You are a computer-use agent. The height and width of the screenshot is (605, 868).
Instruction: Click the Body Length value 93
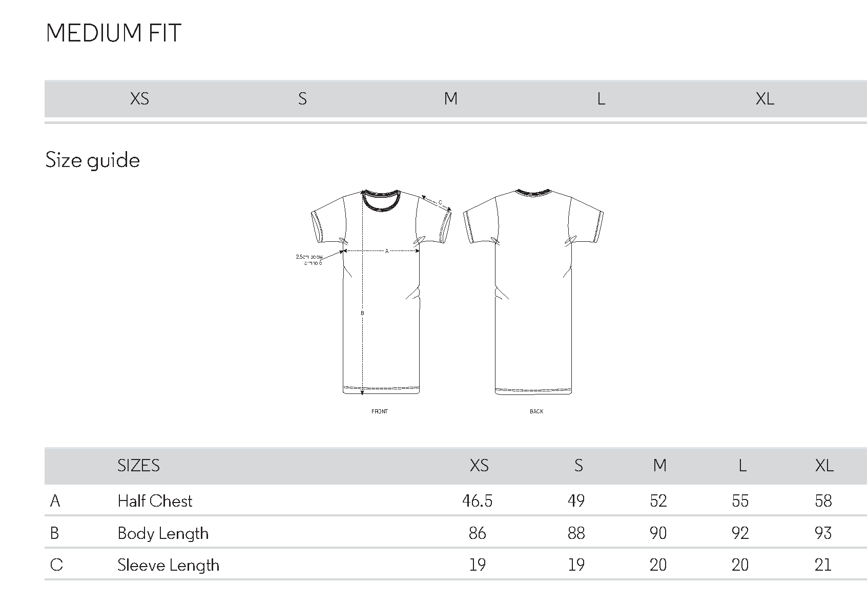823,533
